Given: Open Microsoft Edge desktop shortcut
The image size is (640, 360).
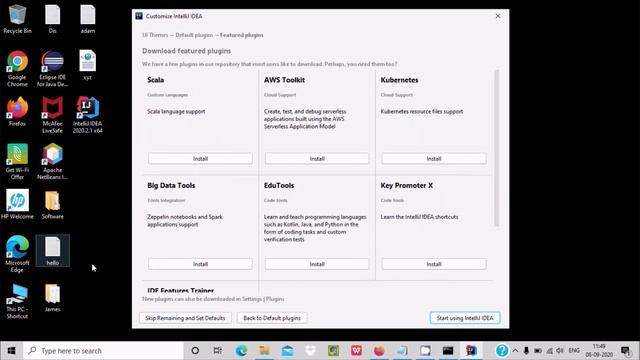Looking at the screenshot, I should tap(17, 254).
